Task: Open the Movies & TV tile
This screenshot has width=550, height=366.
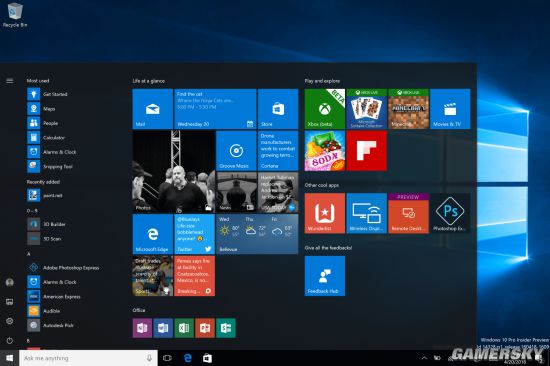Action: [x=450, y=109]
